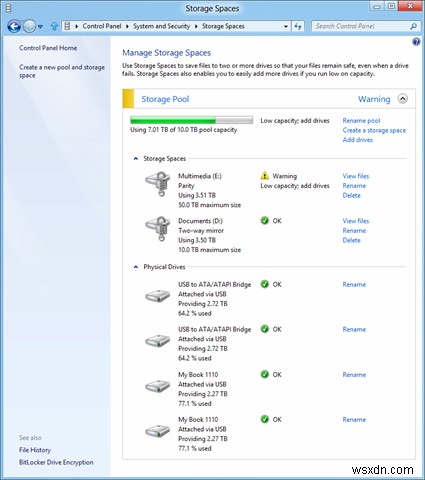Collapse the Storage Spaces group arrow
The width and height of the screenshot is (425, 480).
pyautogui.click(x=136, y=159)
